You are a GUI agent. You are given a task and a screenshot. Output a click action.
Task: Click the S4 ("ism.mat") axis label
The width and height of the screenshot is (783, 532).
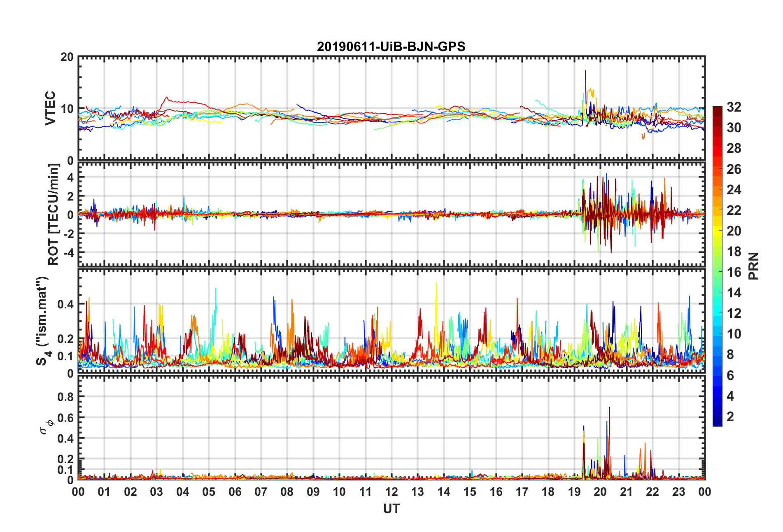click(x=42, y=321)
